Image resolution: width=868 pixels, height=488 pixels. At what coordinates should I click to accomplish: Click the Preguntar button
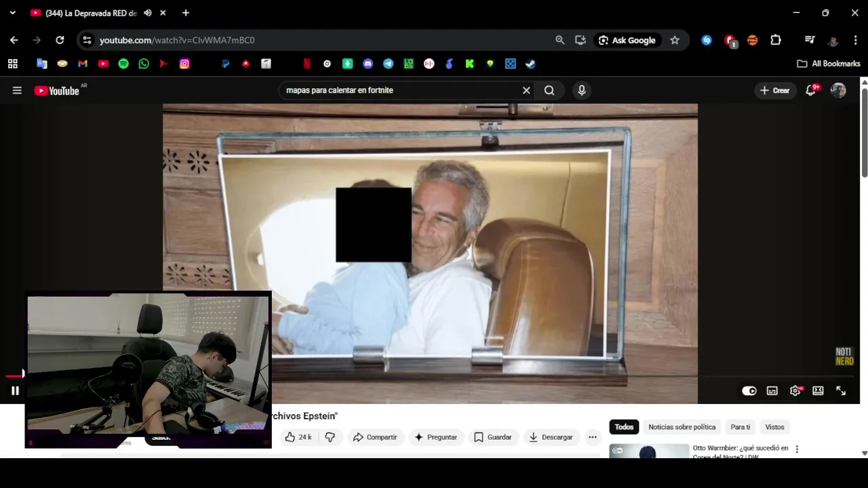(x=435, y=437)
